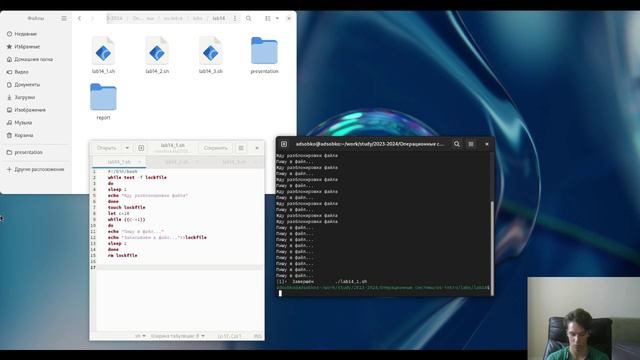Click the Открыть button in text editor
640x360 pixels.
(x=107, y=148)
